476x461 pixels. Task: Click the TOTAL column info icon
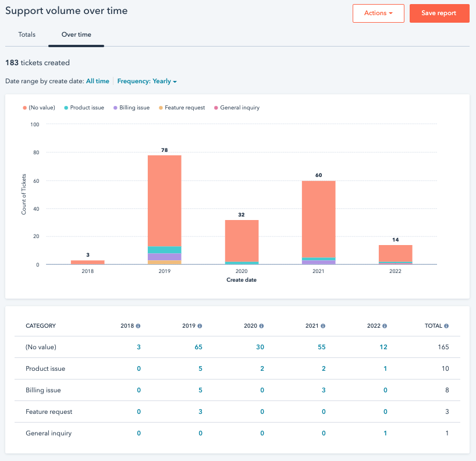446,326
